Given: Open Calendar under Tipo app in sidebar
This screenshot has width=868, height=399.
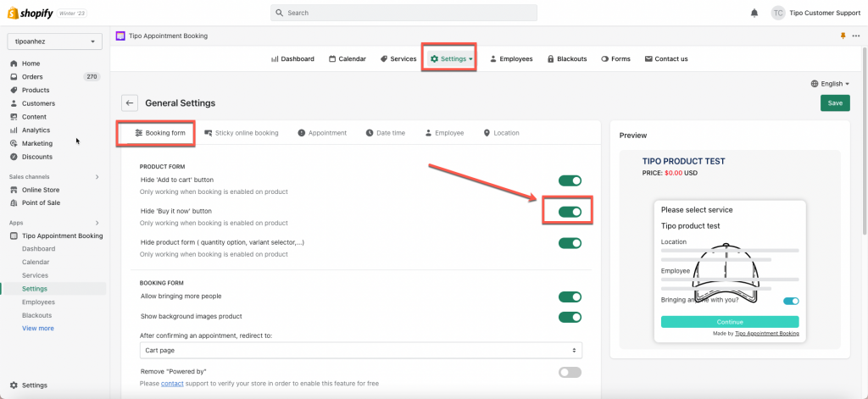Looking at the screenshot, I should (x=36, y=262).
